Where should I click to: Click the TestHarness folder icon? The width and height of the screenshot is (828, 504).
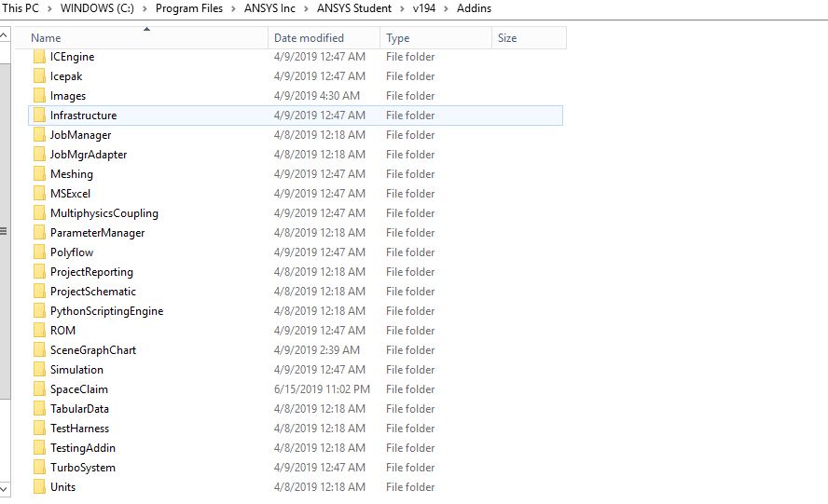pyautogui.click(x=39, y=428)
